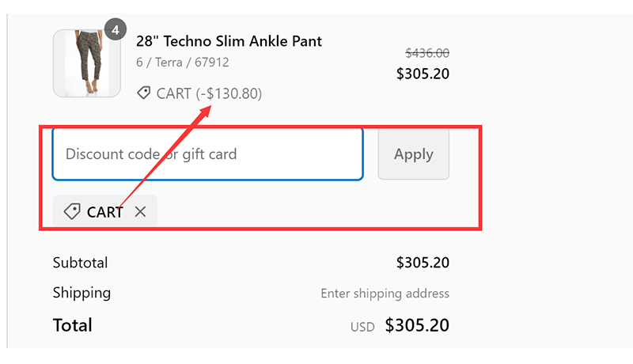This screenshot has height=364, width=633.
Task: Focus the Discount code or gift card field
Action: click(x=207, y=154)
